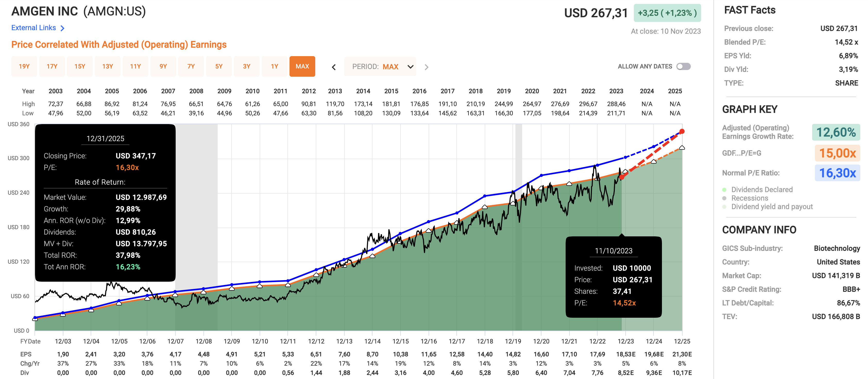Image resolution: width=868 pixels, height=379 pixels.
Task: Click the right chevron after the PERIOD selector
Action: click(427, 67)
